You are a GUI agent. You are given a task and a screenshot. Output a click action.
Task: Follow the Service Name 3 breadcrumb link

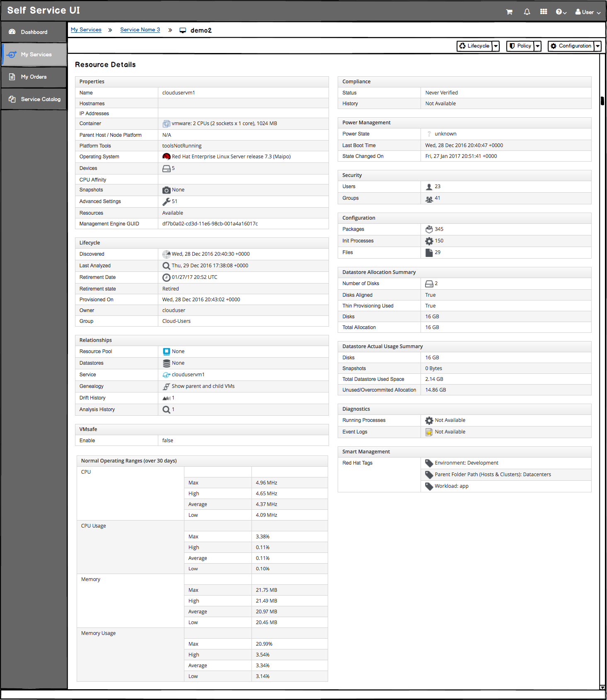click(140, 30)
